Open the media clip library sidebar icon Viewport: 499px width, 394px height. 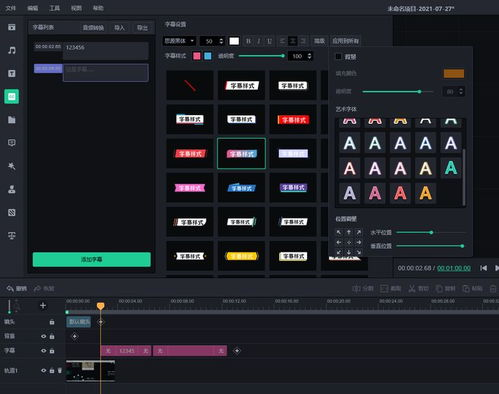(12, 27)
